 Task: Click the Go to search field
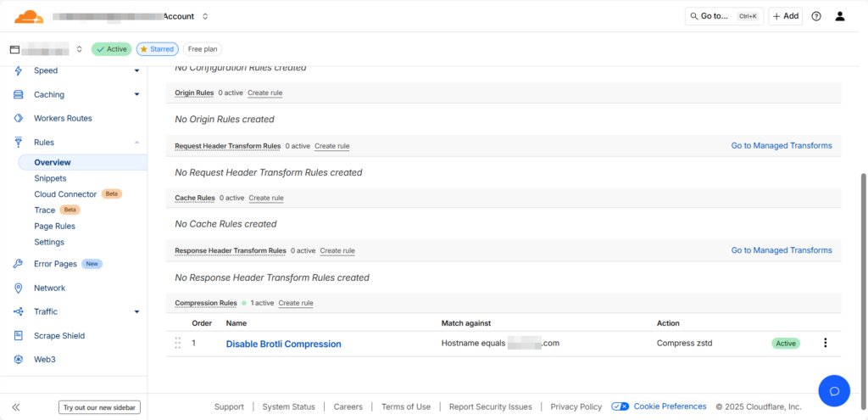click(723, 16)
